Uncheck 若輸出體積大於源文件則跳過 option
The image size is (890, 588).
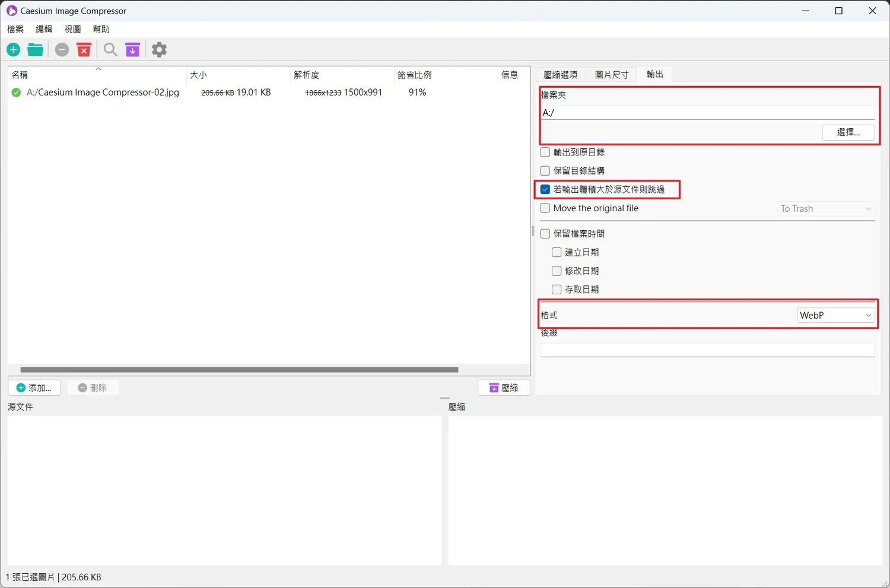pos(545,190)
